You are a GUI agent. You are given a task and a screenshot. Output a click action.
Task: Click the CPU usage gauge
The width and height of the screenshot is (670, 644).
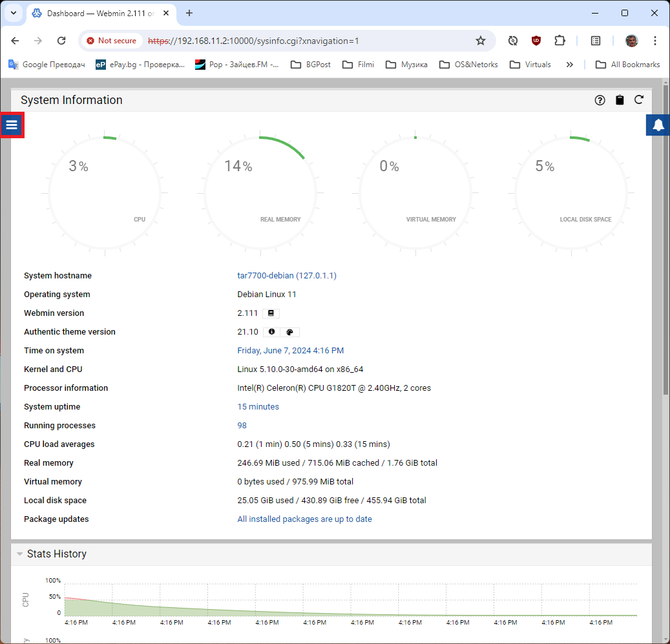pyautogui.click(x=105, y=193)
